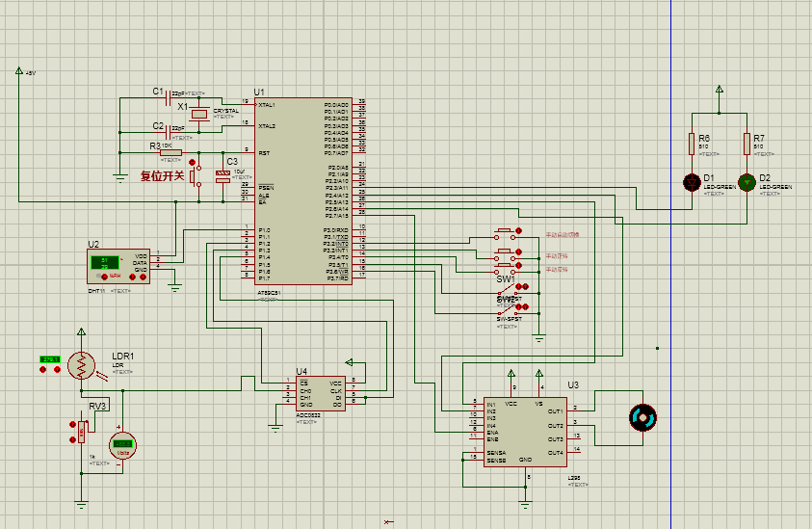Click the R3 10k resistor
This screenshot has width=812, height=529.
pyautogui.click(x=170, y=152)
